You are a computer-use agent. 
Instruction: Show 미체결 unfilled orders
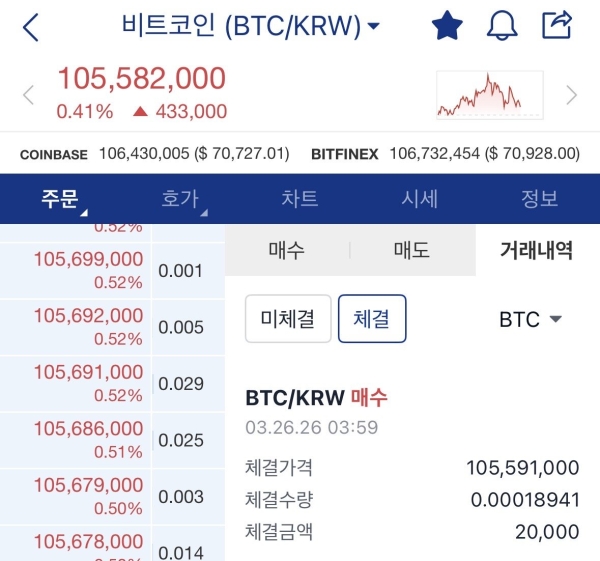click(x=288, y=319)
